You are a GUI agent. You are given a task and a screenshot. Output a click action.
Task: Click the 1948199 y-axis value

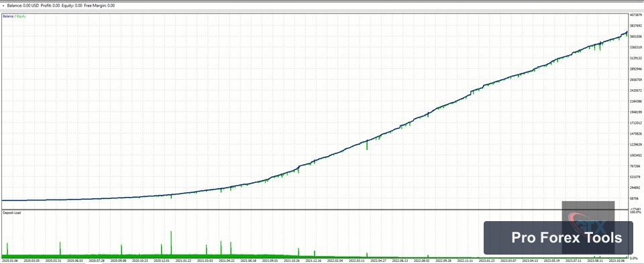tap(635, 112)
